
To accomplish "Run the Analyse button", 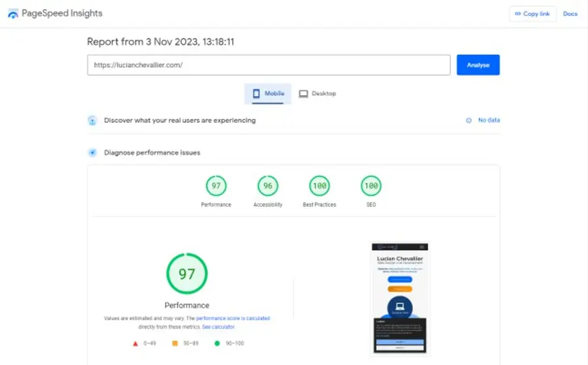I will pos(478,65).
